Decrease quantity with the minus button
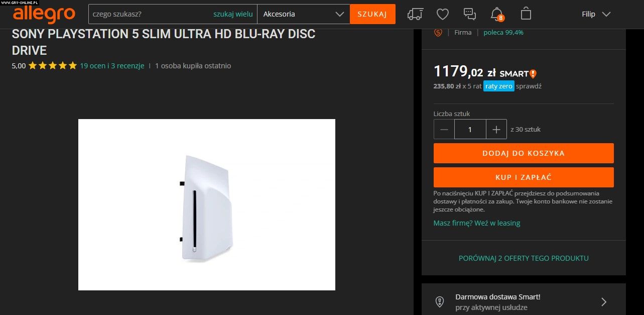 (x=444, y=130)
